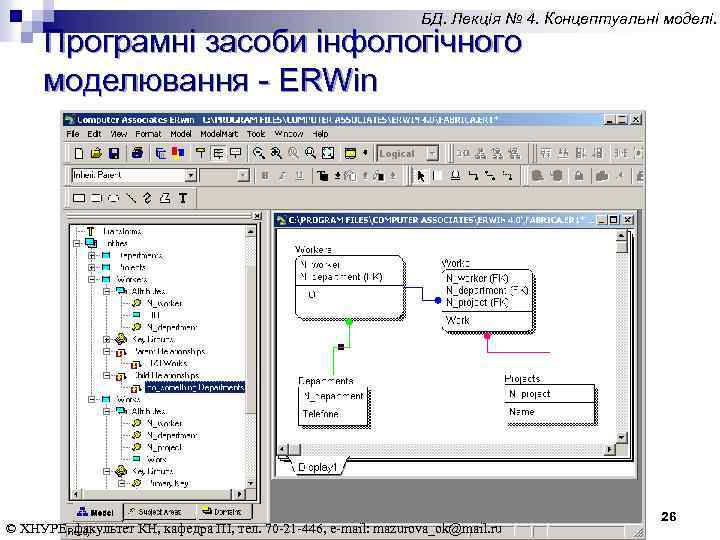Screen dimensions: 720x540
Task: Open the Window menu
Action: point(288,134)
